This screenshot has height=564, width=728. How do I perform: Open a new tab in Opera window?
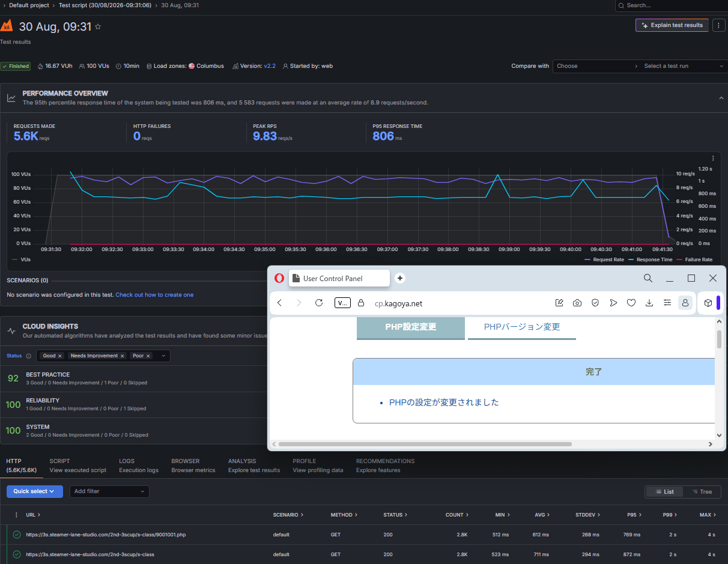click(400, 278)
